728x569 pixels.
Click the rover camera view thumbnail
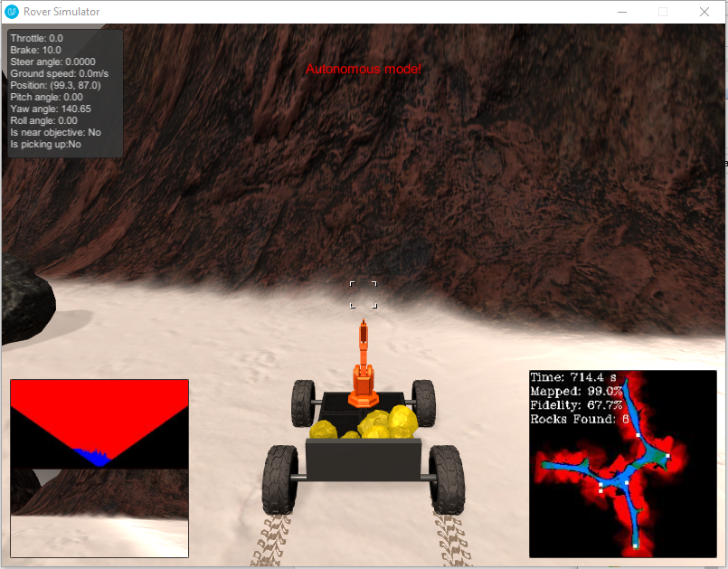point(99,513)
